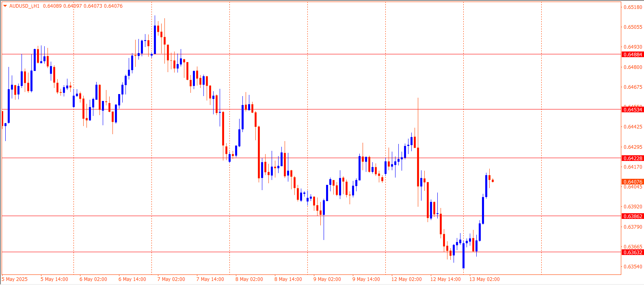Screen dimensions: 644x285
Task: Click the 0.64930 price scale value
Action: pyautogui.click(x=633, y=47)
